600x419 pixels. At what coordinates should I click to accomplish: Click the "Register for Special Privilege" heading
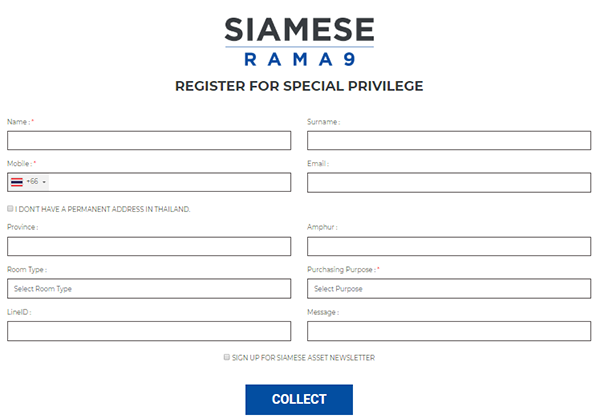coord(299,86)
